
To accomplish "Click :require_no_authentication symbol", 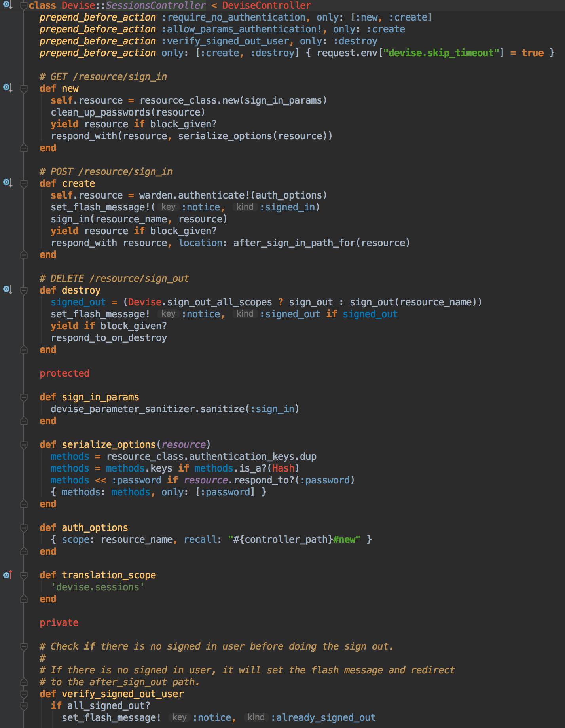I will [233, 17].
